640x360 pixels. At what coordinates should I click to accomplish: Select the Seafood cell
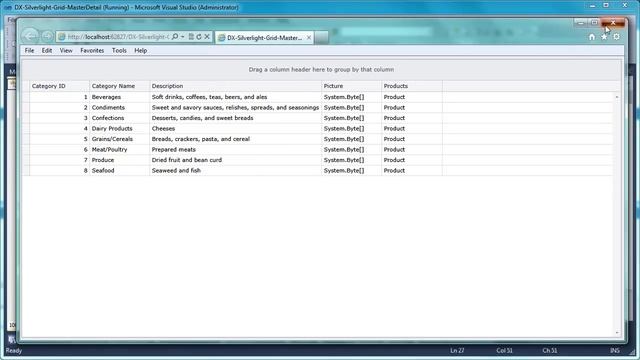click(x=120, y=171)
